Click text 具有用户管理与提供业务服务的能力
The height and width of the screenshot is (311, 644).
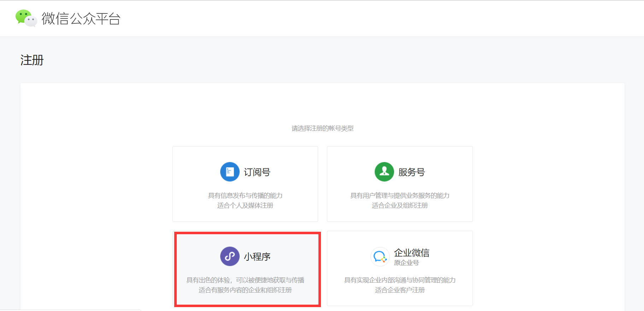click(x=400, y=196)
